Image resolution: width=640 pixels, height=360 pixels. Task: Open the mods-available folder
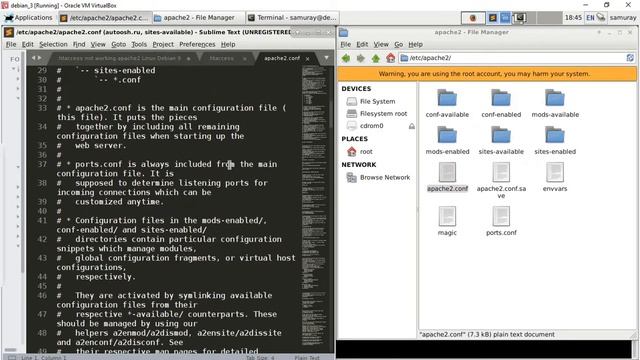point(555,103)
